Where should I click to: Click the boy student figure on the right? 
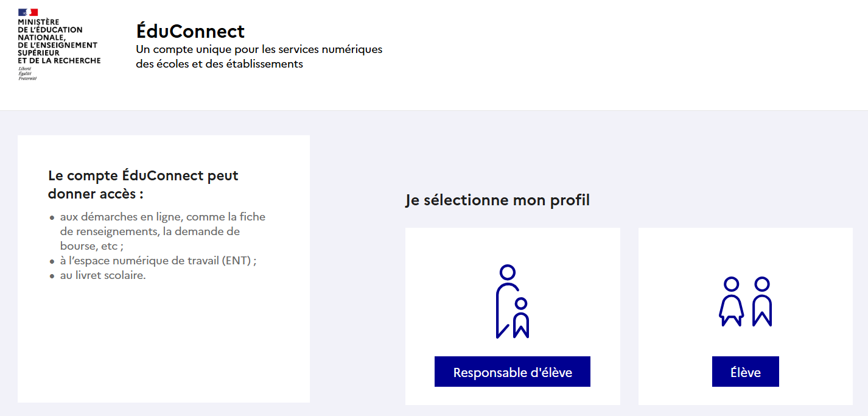pos(762,301)
